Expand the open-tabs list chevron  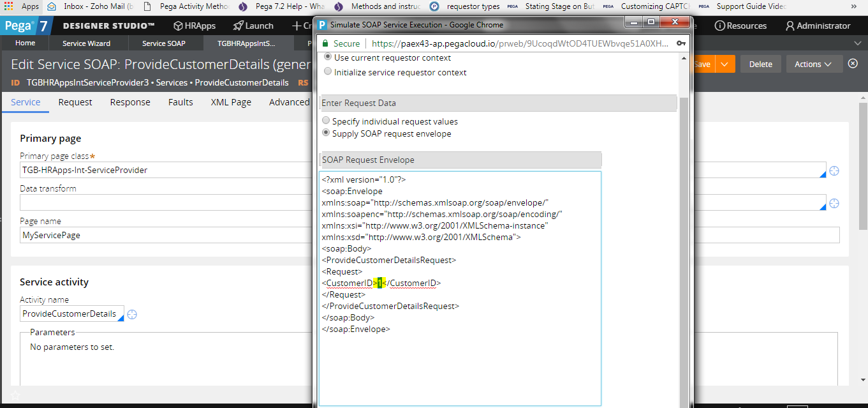(858, 43)
